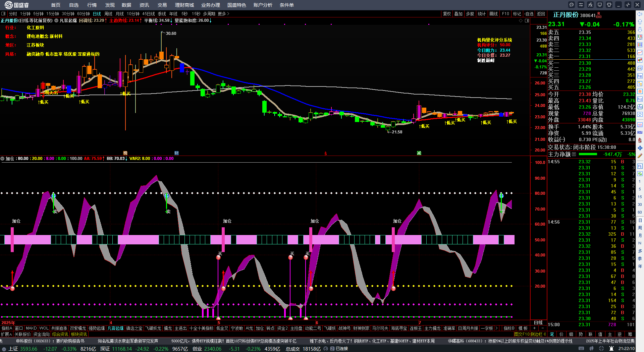Image resolution: width=644 pixels, height=352 pixels.
Task: Click the minus zoom-out button under 日线
Action: (x=543, y=328)
